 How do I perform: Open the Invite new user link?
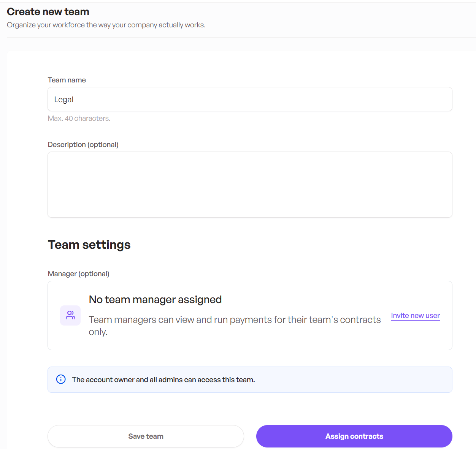point(415,316)
